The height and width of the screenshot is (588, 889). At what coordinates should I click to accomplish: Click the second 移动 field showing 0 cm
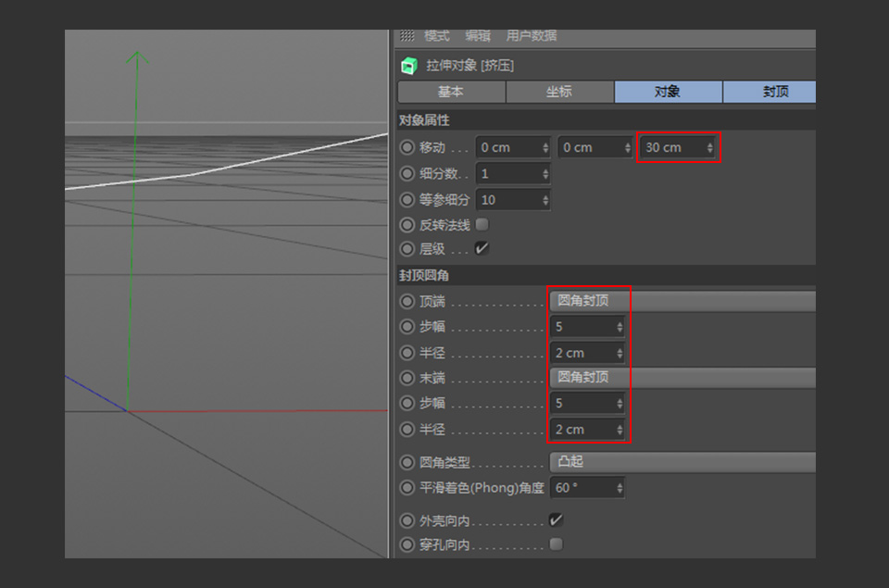coord(595,147)
